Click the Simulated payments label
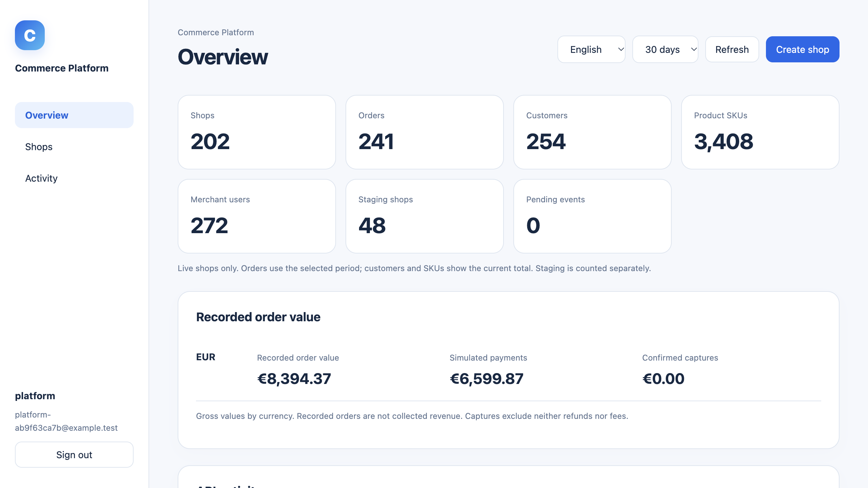Screen dimensions: 868x488 488,358
